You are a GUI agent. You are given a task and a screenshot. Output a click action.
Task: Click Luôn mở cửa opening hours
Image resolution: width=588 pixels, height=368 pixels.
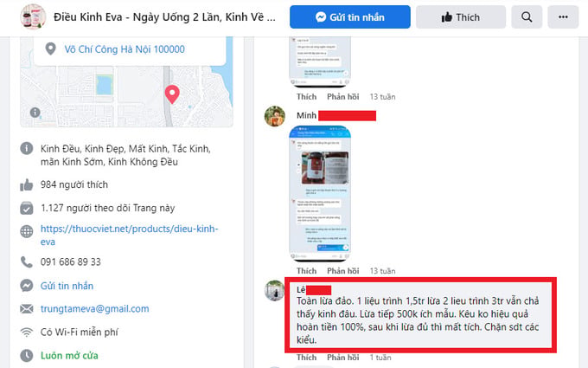(x=69, y=355)
